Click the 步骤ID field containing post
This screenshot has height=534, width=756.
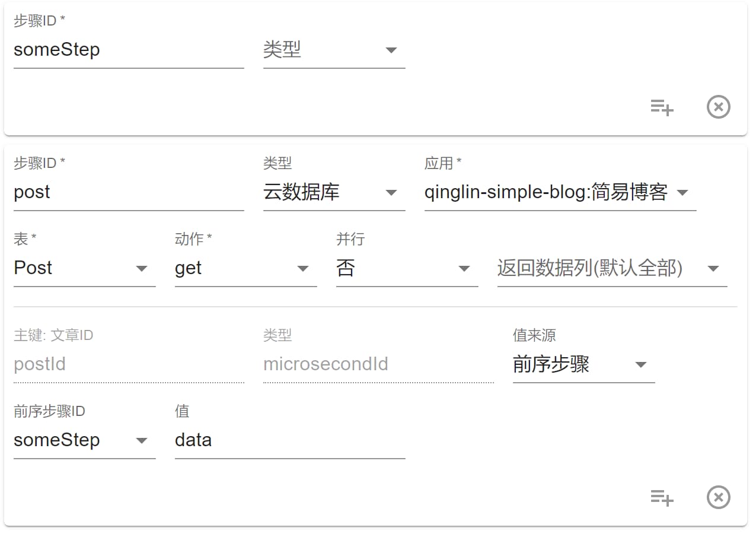(x=129, y=193)
